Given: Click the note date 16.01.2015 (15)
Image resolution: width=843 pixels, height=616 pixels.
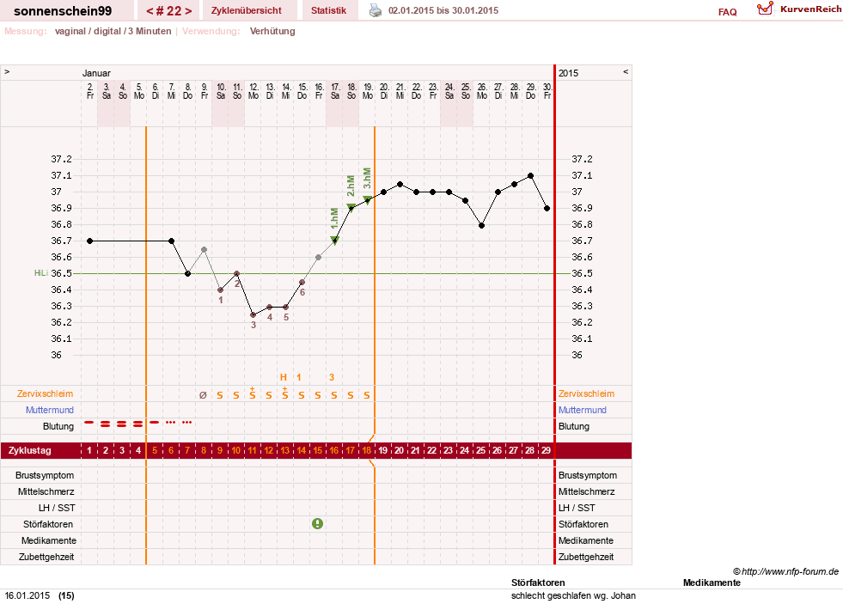Looking at the screenshot, I should pyautogui.click(x=40, y=595).
